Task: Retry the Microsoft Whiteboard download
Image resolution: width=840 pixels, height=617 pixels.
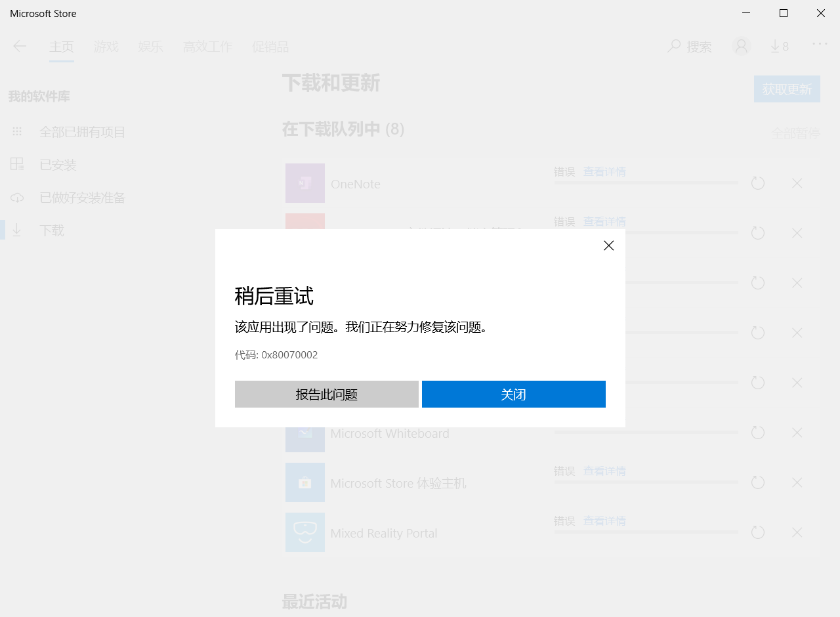Action: (758, 433)
